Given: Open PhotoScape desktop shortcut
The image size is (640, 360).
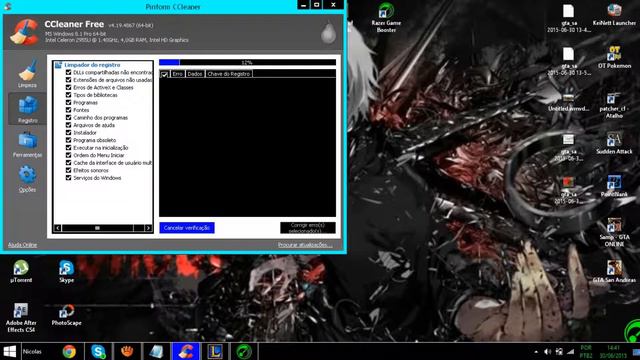Looking at the screenshot, I should [66, 315].
